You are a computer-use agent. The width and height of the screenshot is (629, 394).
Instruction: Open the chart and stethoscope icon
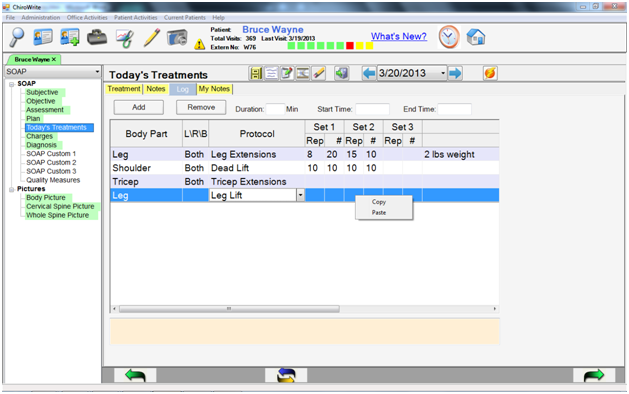tap(125, 39)
